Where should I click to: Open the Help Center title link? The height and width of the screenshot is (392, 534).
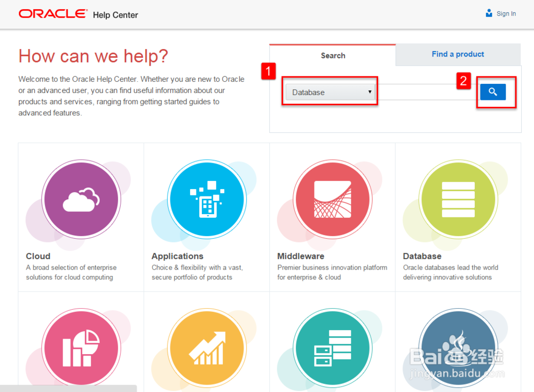coord(115,15)
